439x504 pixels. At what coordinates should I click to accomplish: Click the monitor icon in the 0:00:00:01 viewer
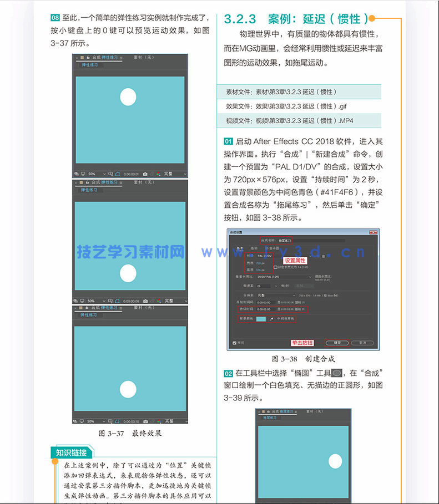[83, 174]
